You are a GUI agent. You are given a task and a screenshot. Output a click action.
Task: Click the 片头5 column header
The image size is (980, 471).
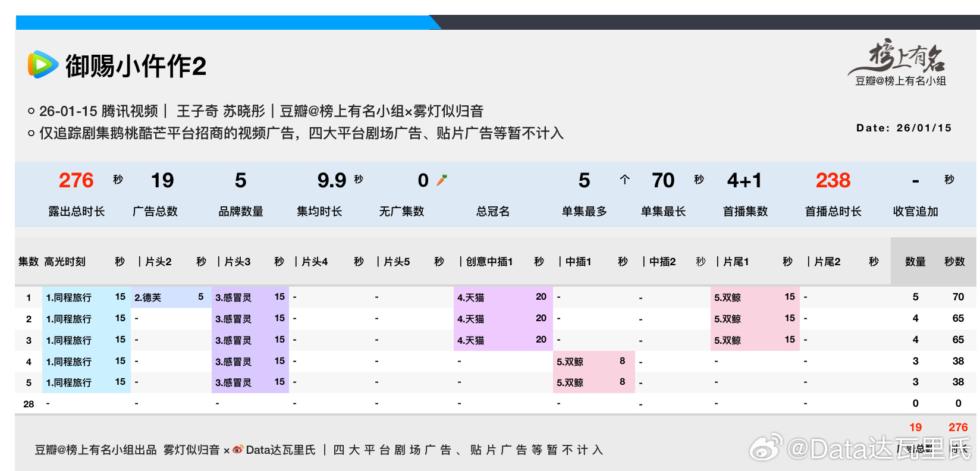pyautogui.click(x=397, y=262)
